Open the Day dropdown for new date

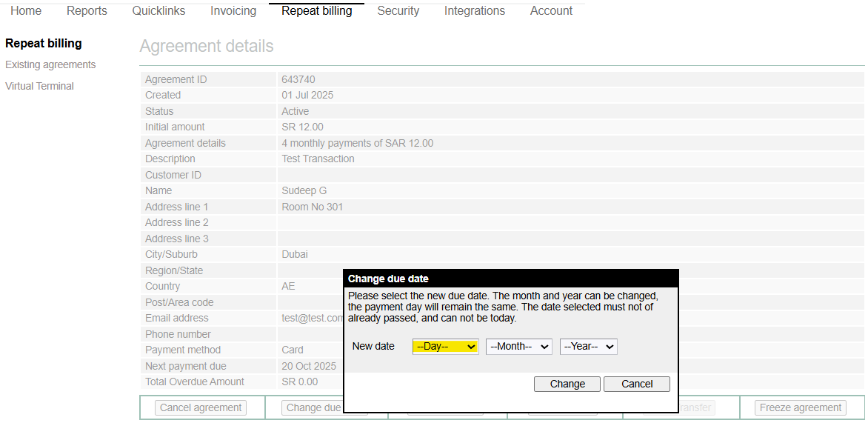tap(446, 347)
